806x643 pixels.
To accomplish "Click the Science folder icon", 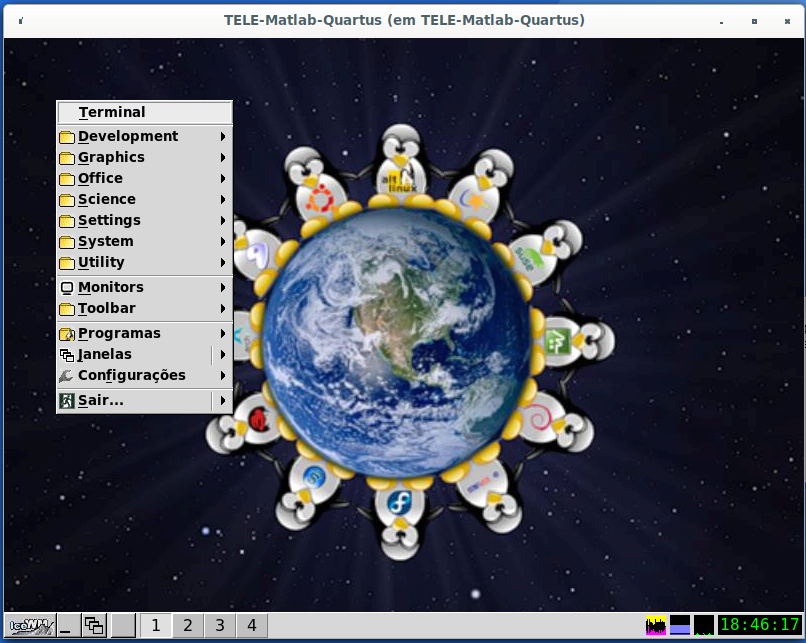I will click(x=67, y=200).
